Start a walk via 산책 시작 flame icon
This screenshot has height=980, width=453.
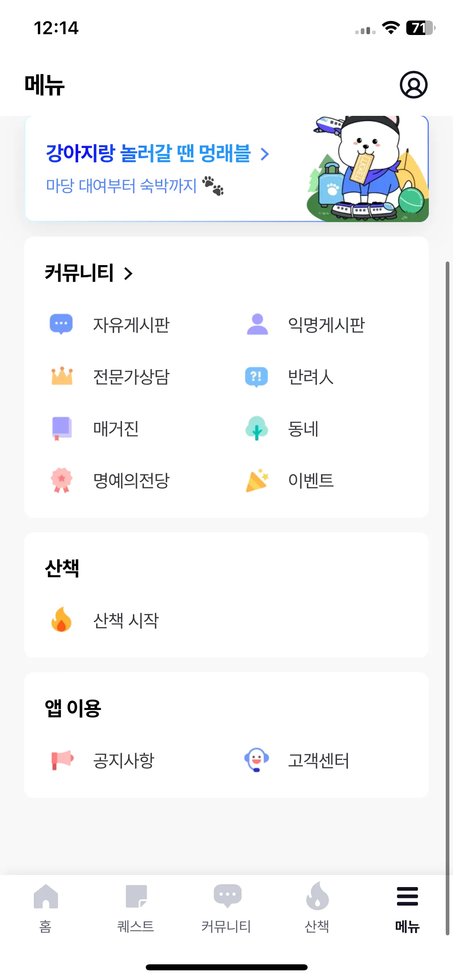click(x=61, y=620)
